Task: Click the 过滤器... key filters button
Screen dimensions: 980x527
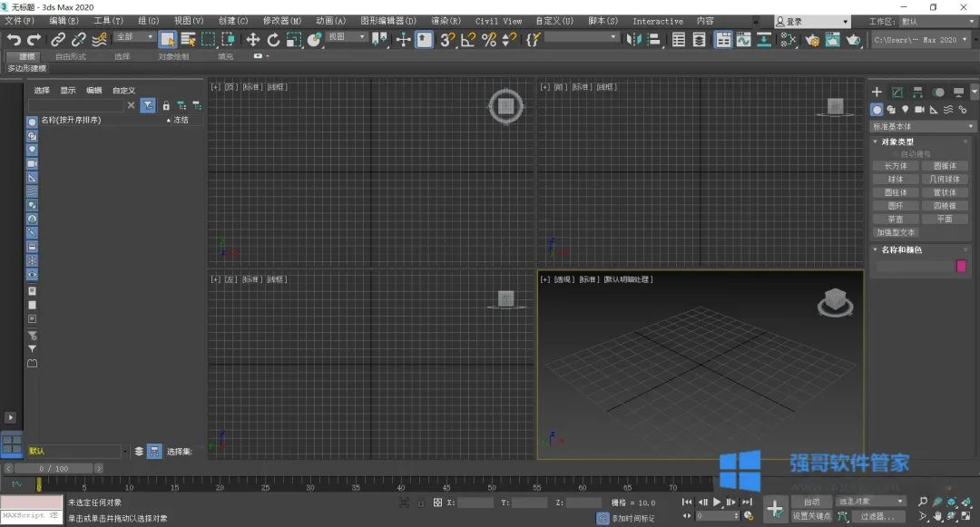Action: (877, 516)
